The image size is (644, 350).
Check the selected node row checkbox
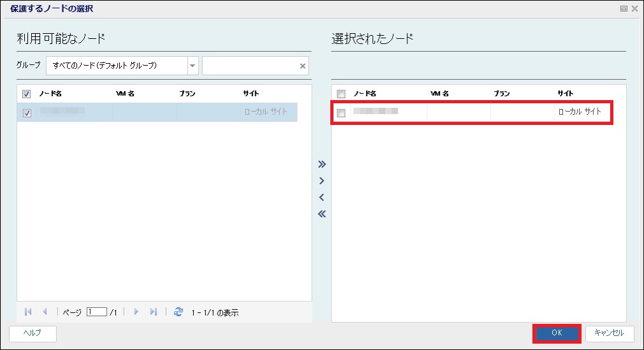coord(341,113)
